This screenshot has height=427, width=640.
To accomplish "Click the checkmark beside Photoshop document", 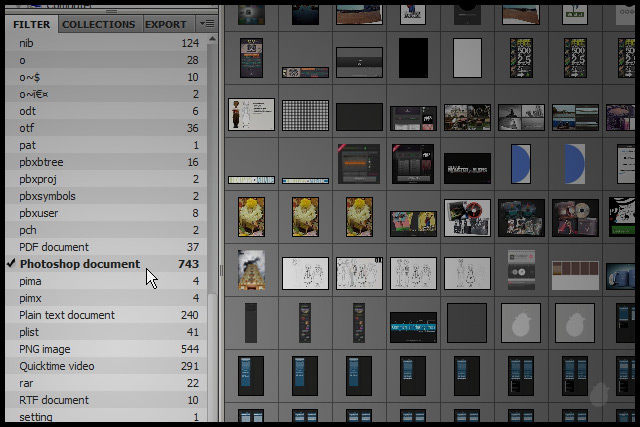I will coord(11,264).
